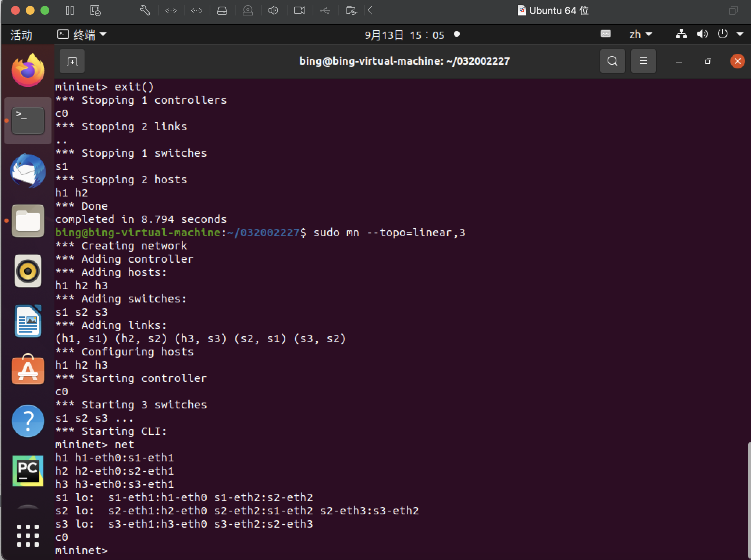Open the Help application icon
Screen dimensions: 751x560
click(28, 421)
